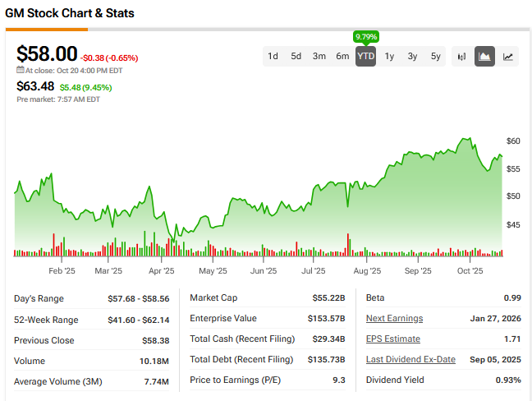This screenshot has width=532, height=401.
Task: Select the area chart type icon
Action: [484, 57]
